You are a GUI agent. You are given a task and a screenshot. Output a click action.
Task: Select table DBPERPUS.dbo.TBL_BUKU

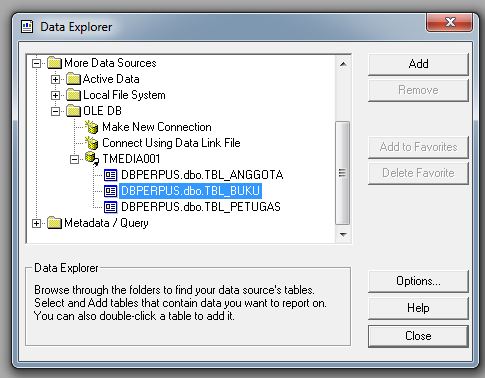click(190, 191)
